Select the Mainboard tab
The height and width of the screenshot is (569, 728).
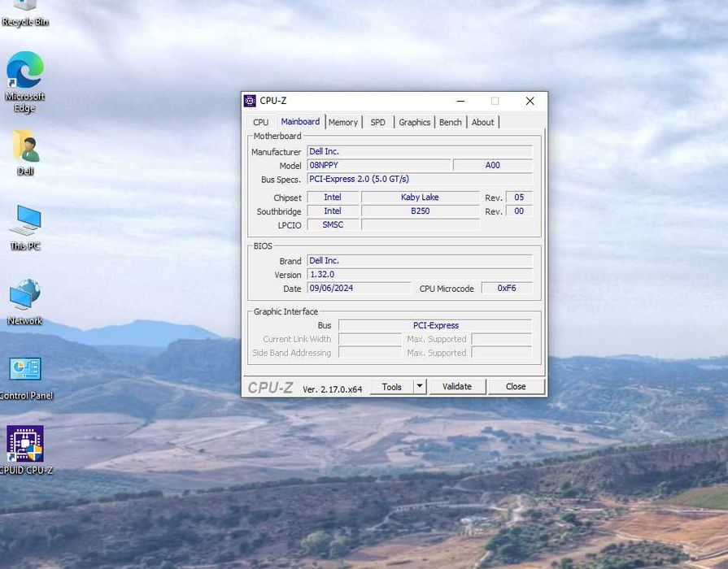pyautogui.click(x=300, y=122)
